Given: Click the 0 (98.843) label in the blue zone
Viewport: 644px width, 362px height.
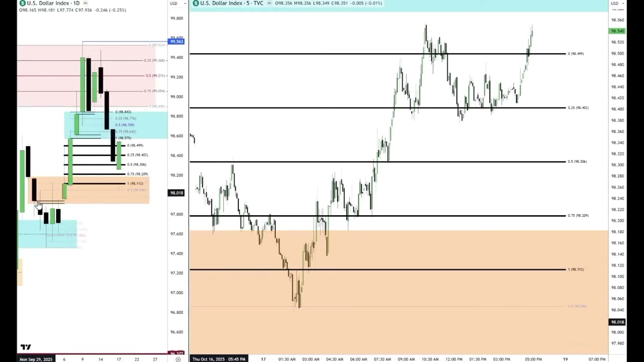Looking at the screenshot, I should [x=123, y=112].
